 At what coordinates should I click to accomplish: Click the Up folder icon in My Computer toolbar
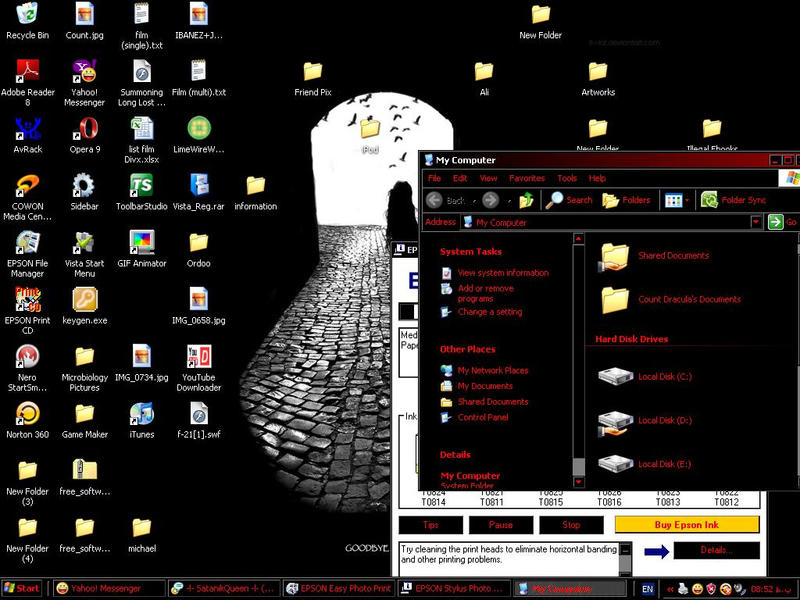[526, 200]
